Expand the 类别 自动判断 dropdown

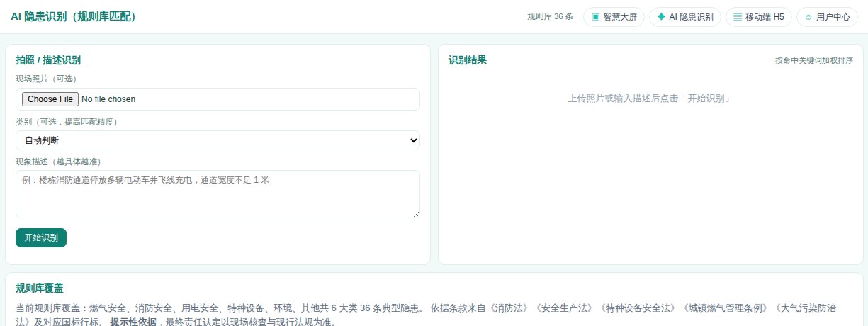point(218,140)
